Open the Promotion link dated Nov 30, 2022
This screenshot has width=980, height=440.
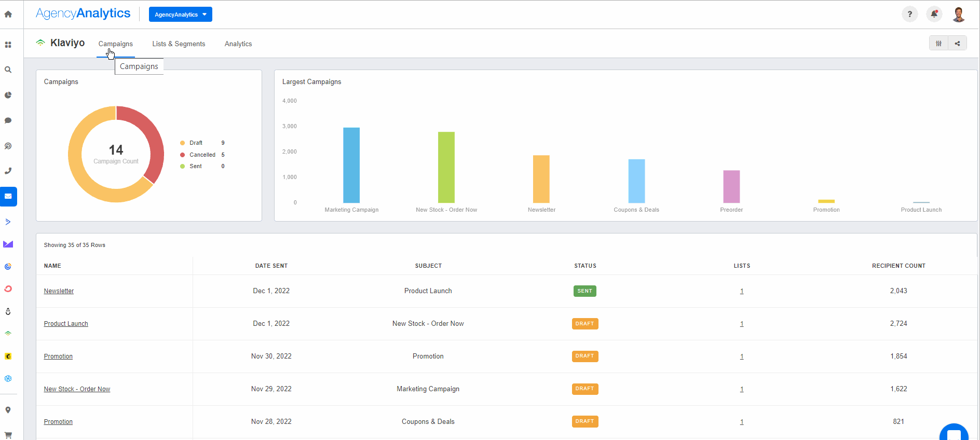(58, 356)
